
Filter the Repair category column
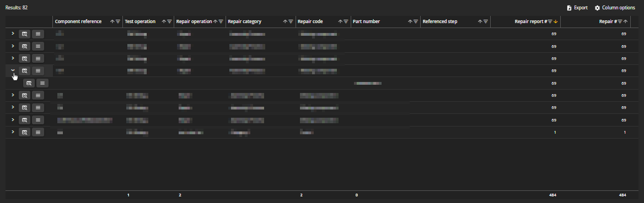pyautogui.click(x=291, y=22)
